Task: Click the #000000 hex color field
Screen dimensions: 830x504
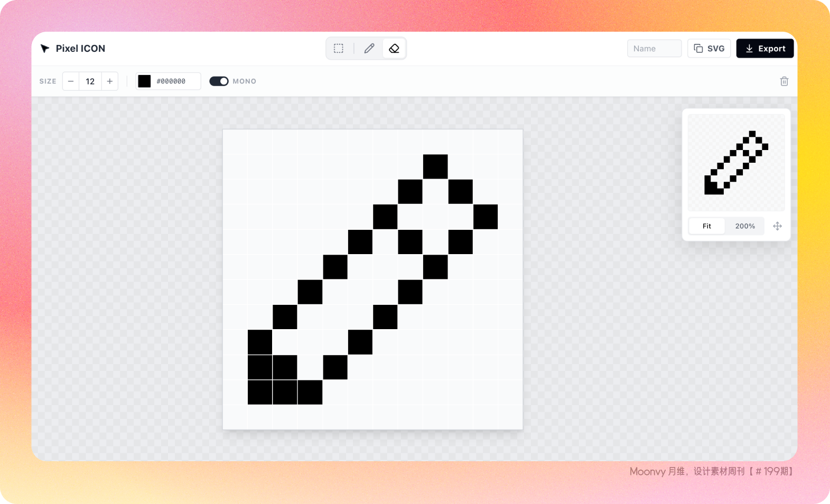Action: click(174, 81)
